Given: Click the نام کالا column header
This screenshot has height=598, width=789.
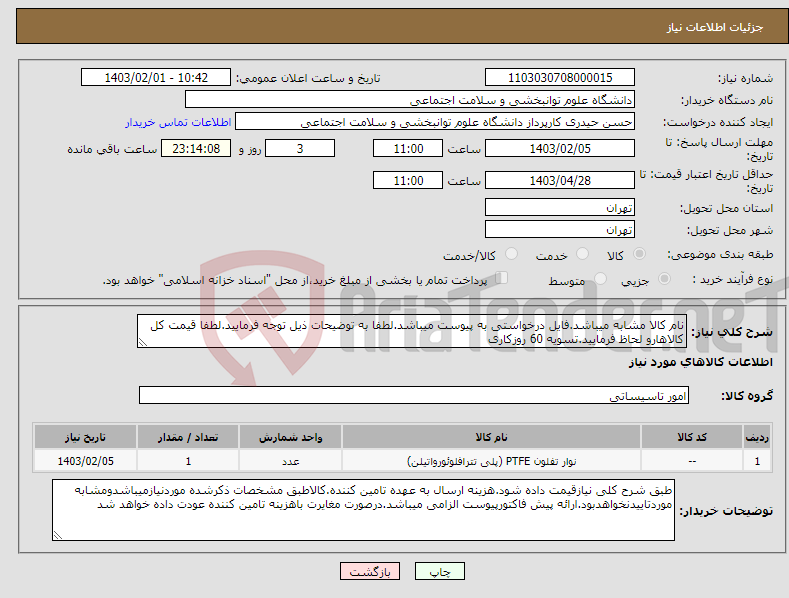Looking at the screenshot, I should (x=491, y=437).
